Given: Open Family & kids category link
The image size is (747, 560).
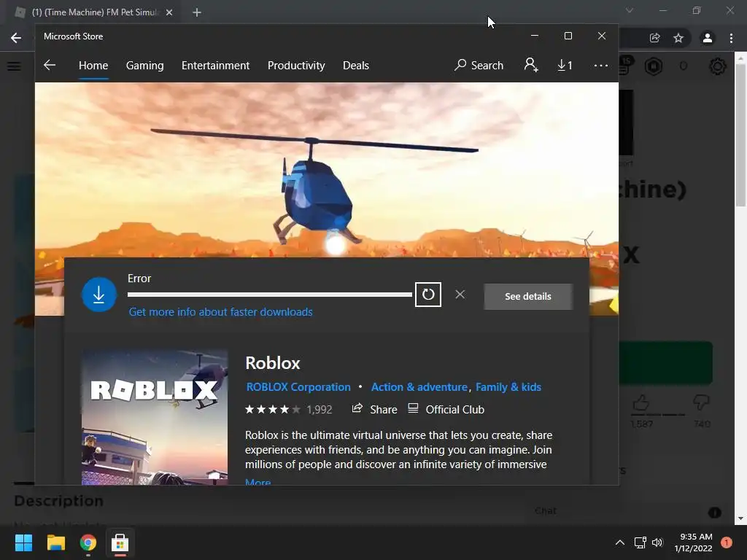Looking at the screenshot, I should [x=508, y=386].
